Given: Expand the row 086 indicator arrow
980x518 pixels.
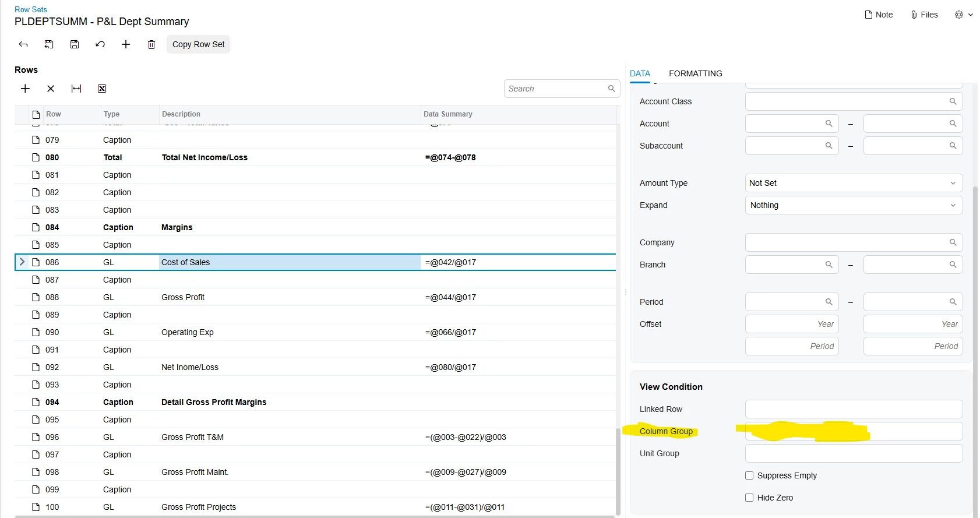Looking at the screenshot, I should [22, 262].
